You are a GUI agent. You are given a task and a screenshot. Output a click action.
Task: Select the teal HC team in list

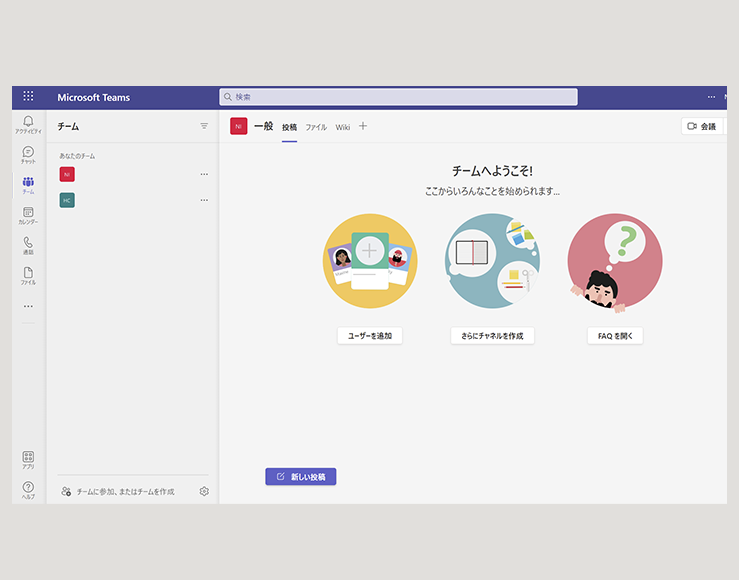pos(67,200)
